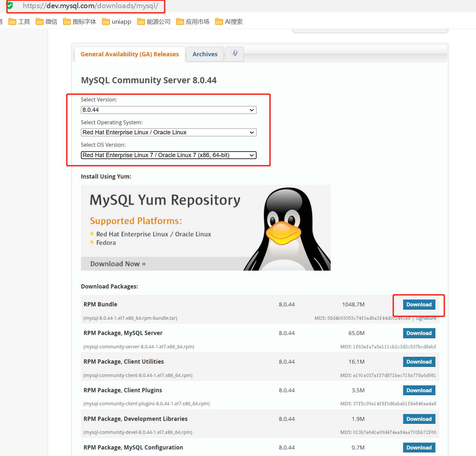Click the Signature link for RPM Bundle
The width and height of the screenshot is (476, 456).
click(426, 318)
